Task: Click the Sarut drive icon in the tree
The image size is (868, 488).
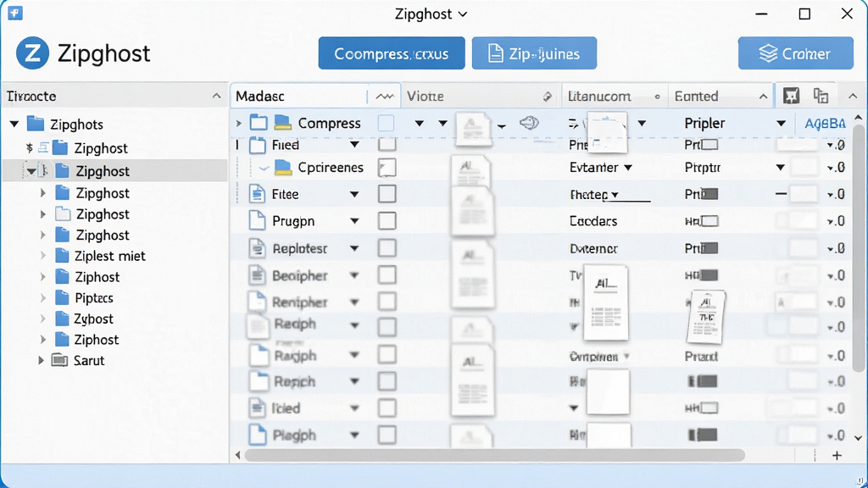Action: (x=60, y=360)
